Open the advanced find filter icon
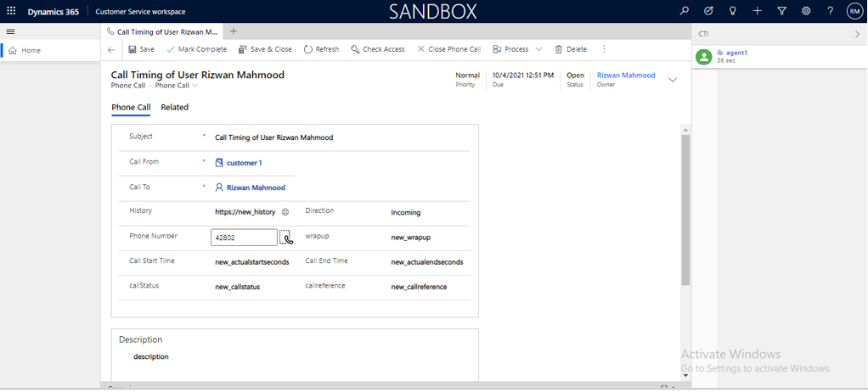The image size is (868, 392). pyautogui.click(x=781, y=11)
